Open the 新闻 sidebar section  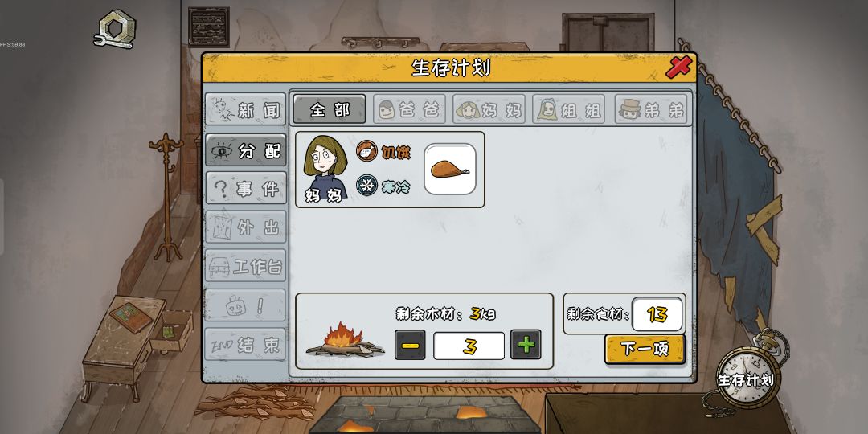coord(246,109)
